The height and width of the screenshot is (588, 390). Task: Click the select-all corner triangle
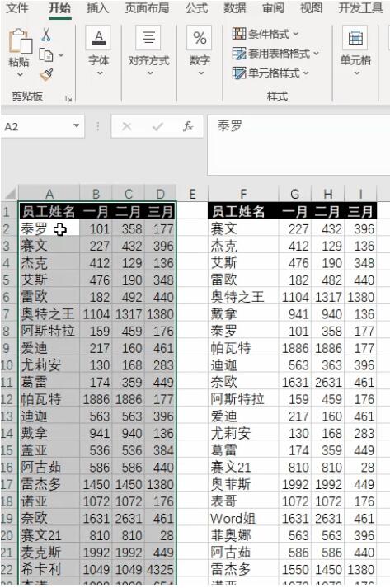coord(10,194)
